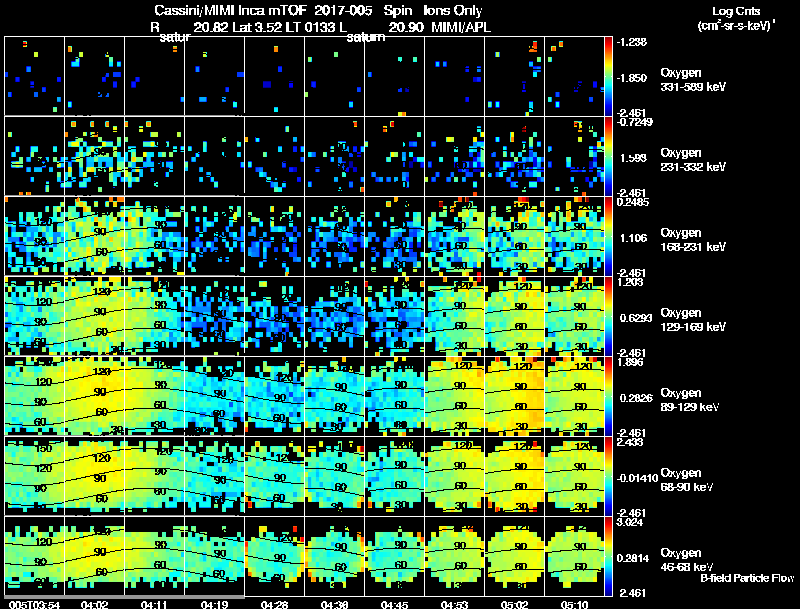Open the 05:02 panel in 89-129 keV row
Image resolution: width=800 pixels, height=609 pixels.
tap(514, 396)
